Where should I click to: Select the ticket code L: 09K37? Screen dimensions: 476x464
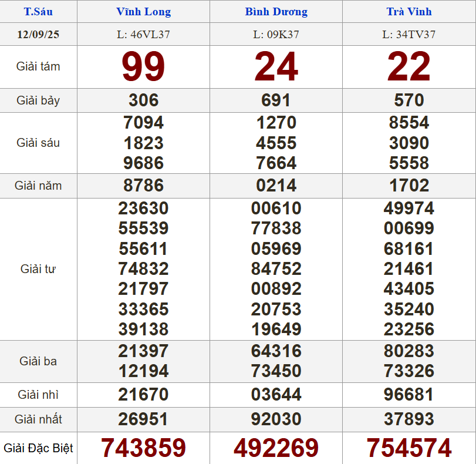pyautogui.click(x=276, y=34)
